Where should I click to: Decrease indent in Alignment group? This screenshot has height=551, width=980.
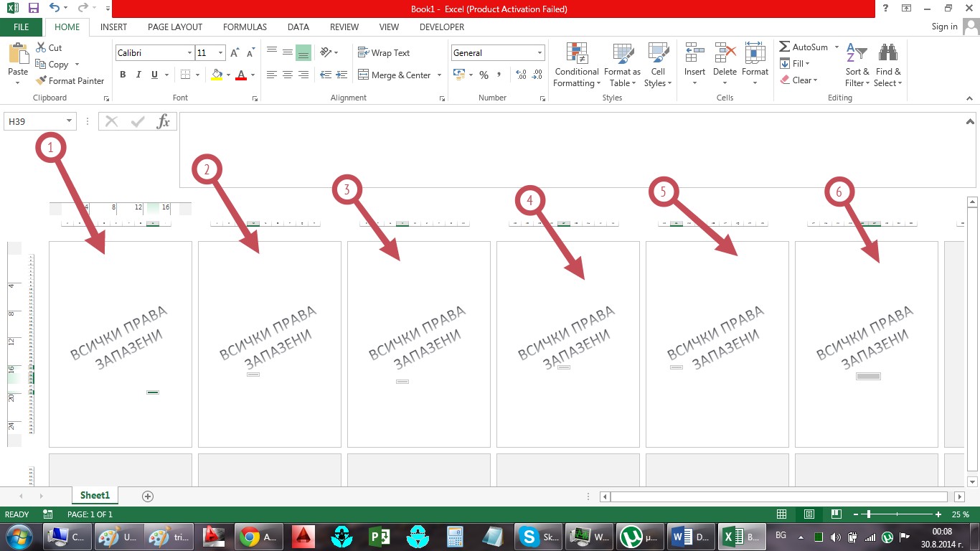(x=326, y=75)
